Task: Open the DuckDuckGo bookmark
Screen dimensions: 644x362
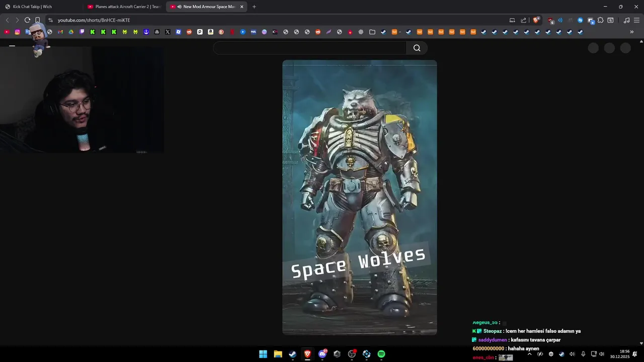Action: [x=221, y=32]
